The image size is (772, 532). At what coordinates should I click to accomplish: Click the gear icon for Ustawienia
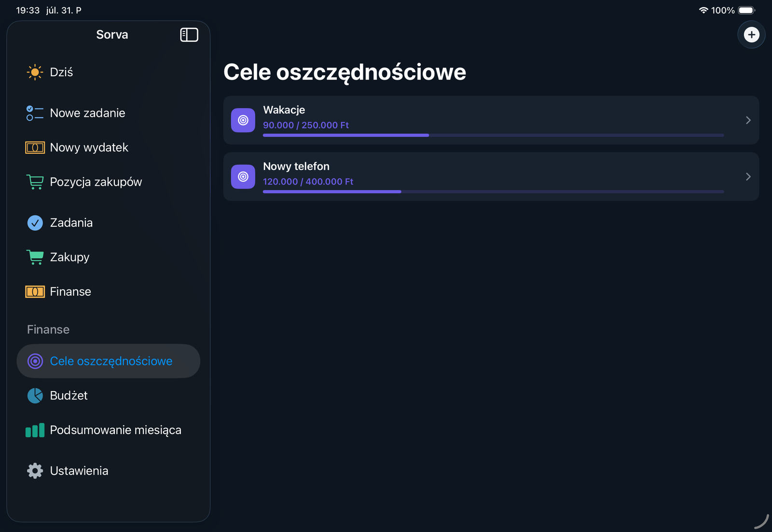[35, 471]
